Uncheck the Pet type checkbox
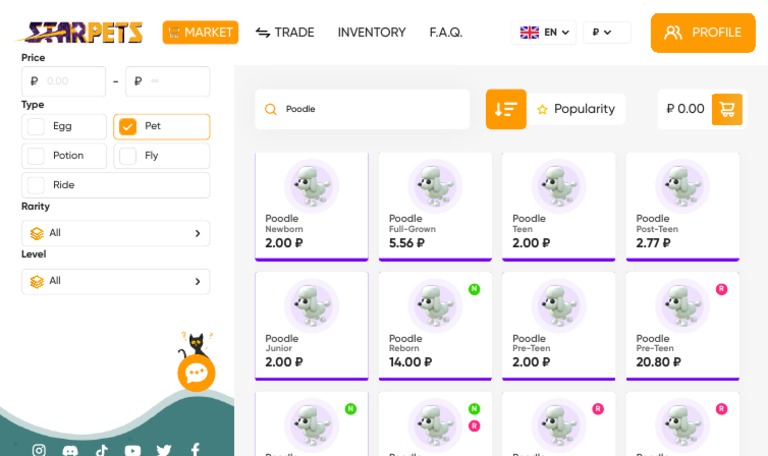This screenshot has height=456, width=768. [128, 127]
